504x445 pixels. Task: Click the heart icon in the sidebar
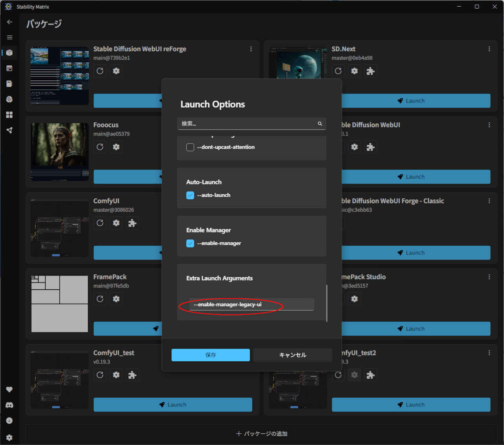click(x=9, y=389)
